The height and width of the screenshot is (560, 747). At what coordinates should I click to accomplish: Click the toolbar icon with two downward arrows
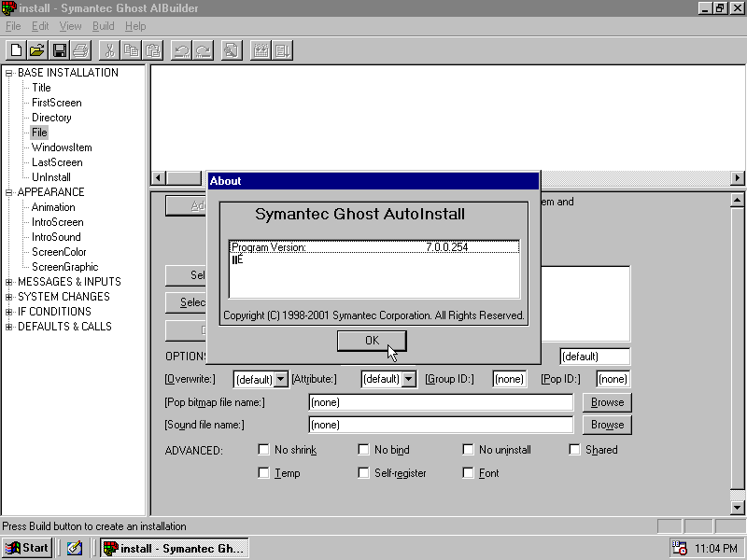(x=261, y=50)
